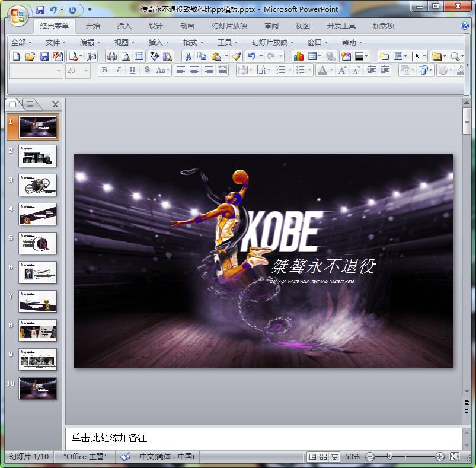Viewport: 476px width, 468px height.
Task: Click the Increase font size icon
Action: pos(343,71)
